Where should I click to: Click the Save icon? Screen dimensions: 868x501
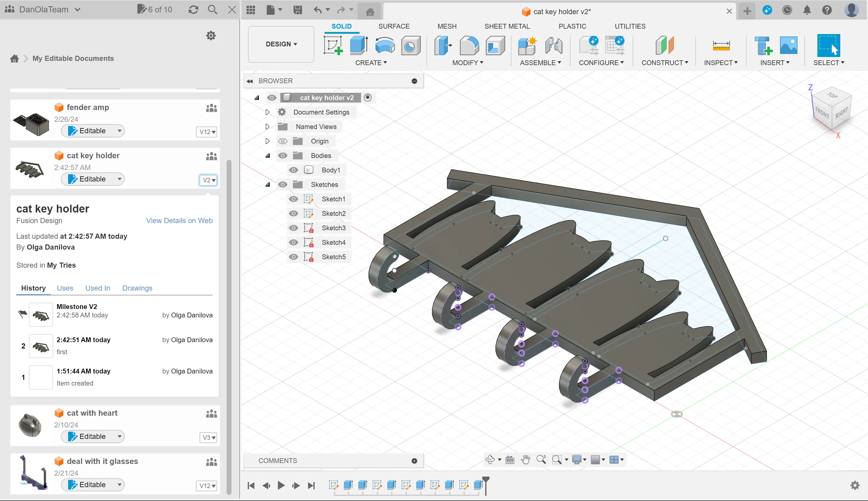click(297, 10)
